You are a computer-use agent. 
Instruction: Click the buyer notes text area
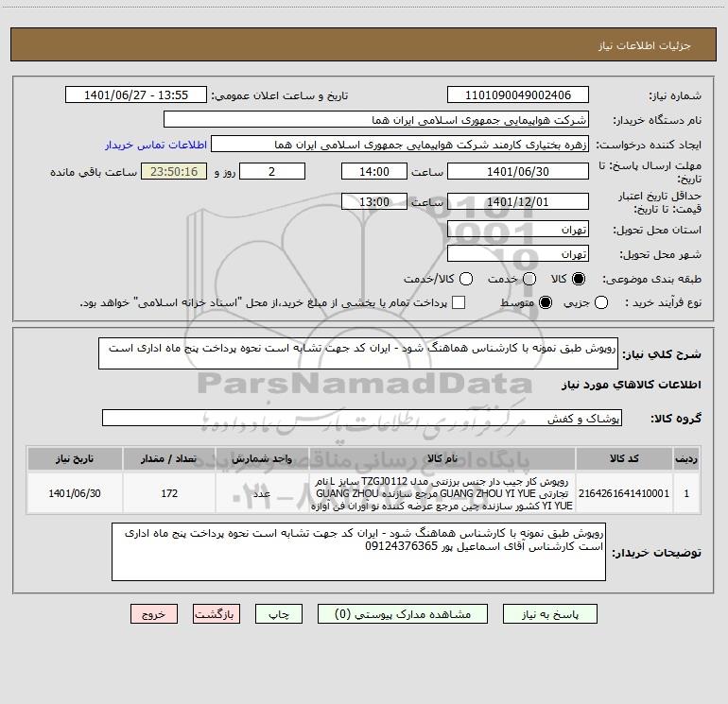tap(358, 552)
